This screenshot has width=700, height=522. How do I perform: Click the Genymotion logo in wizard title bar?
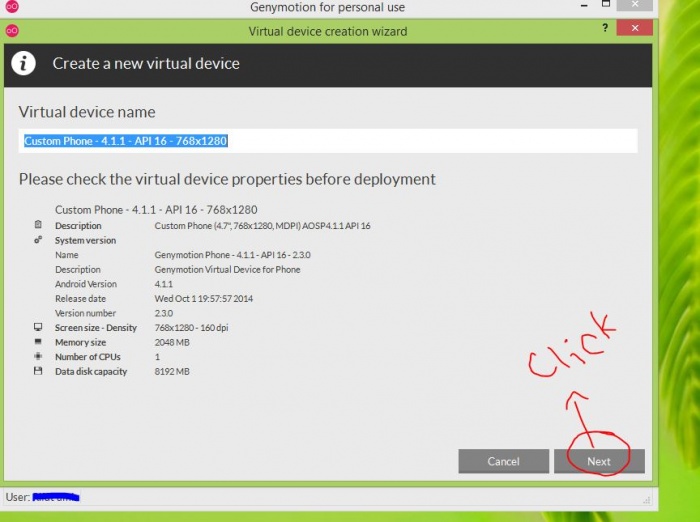(x=12, y=31)
